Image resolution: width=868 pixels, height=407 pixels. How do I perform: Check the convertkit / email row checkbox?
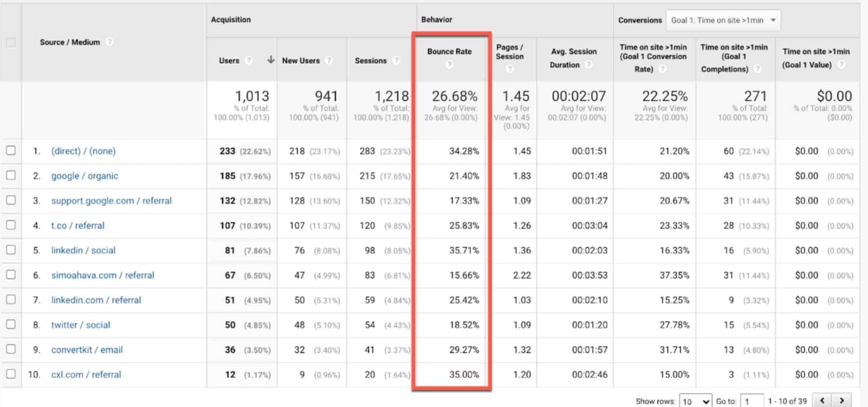10,349
